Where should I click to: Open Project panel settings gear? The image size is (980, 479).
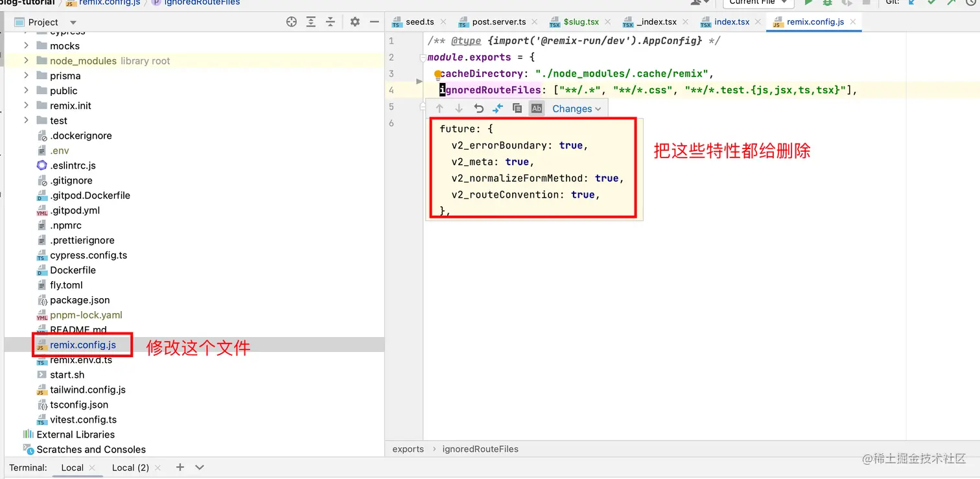pyautogui.click(x=355, y=22)
